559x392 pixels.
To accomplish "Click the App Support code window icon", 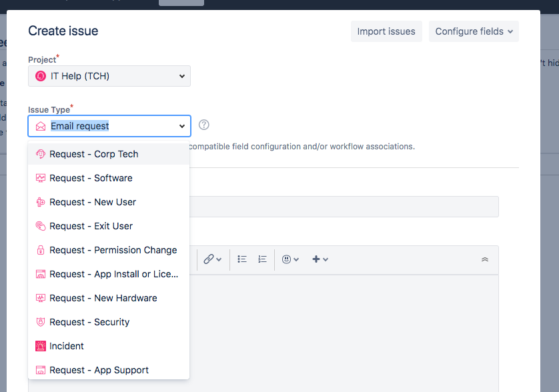I will [41, 370].
